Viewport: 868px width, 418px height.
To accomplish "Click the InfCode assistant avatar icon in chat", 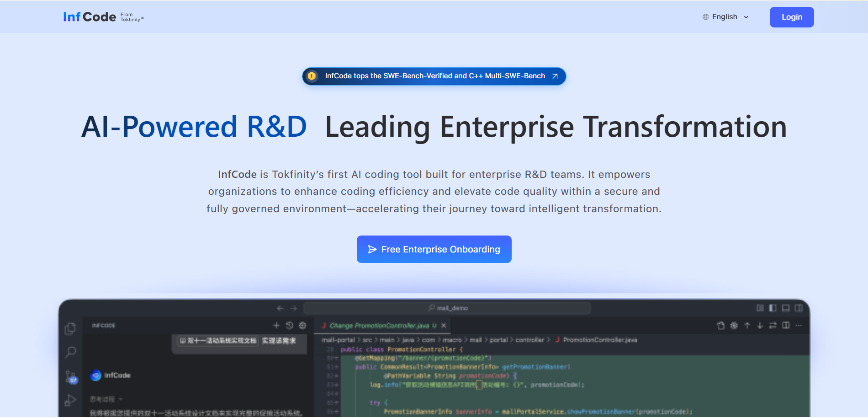I will 96,375.
